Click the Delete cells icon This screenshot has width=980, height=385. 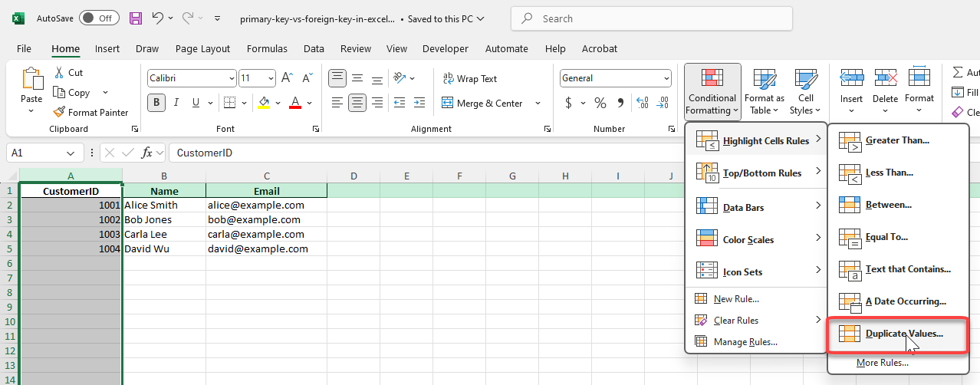[x=885, y=78]
